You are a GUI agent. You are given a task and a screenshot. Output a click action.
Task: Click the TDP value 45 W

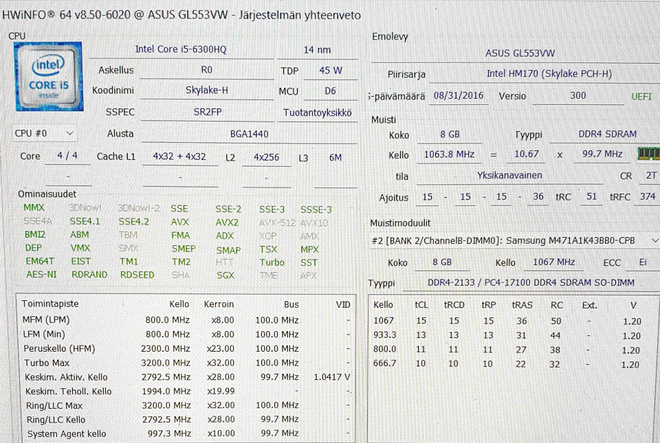[330, 70]
